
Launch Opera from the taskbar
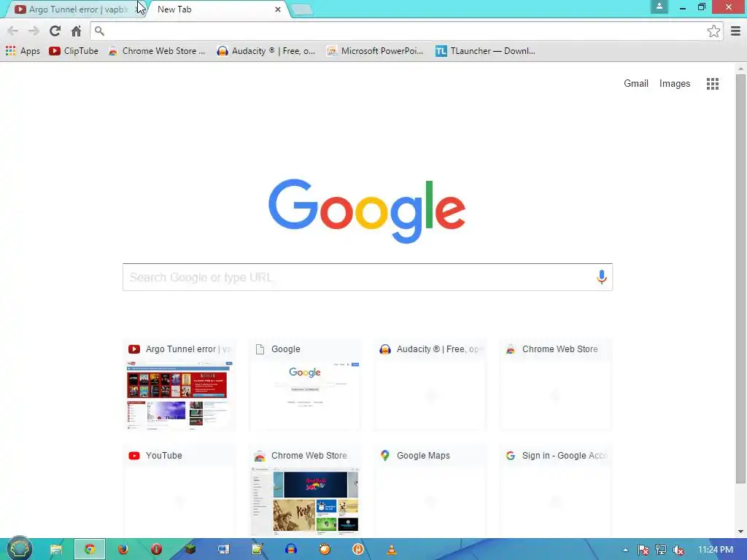[x=156, y=549]
